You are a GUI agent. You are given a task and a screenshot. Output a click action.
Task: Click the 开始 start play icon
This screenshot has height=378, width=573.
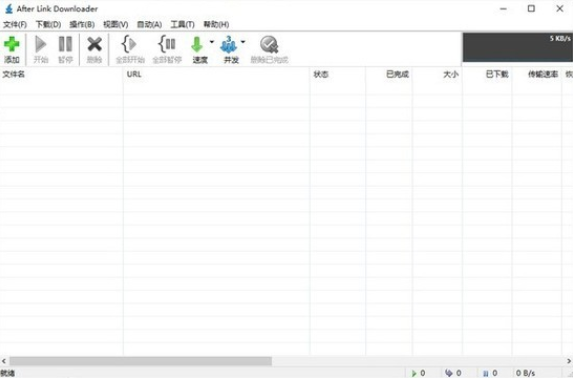(x=41, y=45)
